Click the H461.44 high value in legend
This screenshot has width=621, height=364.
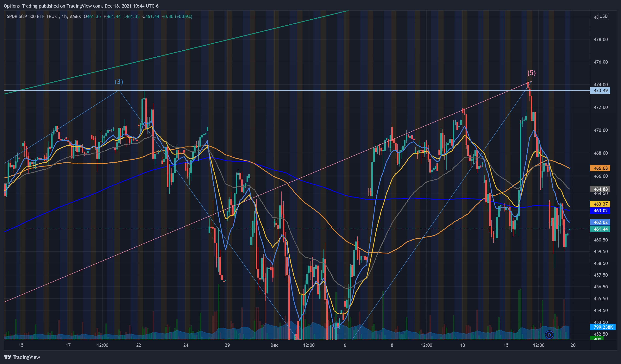coord(112,16)
